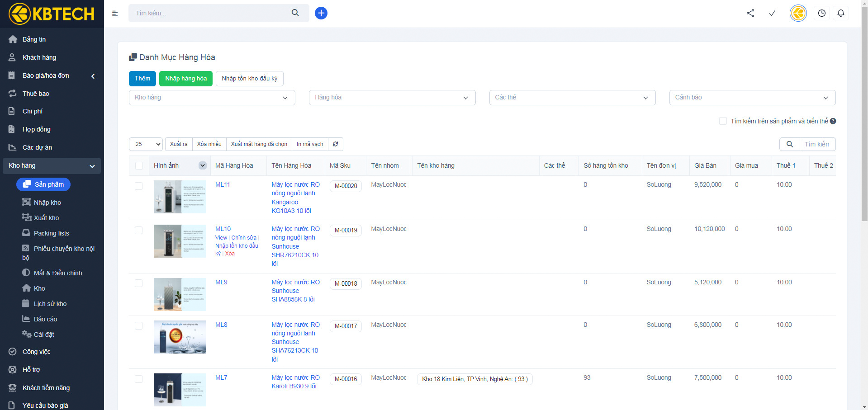
Task: Go to Khách hàng in sidebar menu
Action: (x=39, y=57)
